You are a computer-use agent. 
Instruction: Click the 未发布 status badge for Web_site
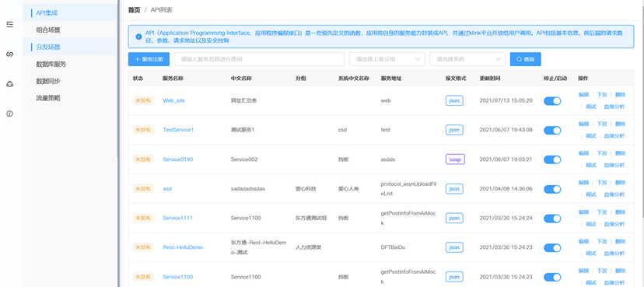143,100
